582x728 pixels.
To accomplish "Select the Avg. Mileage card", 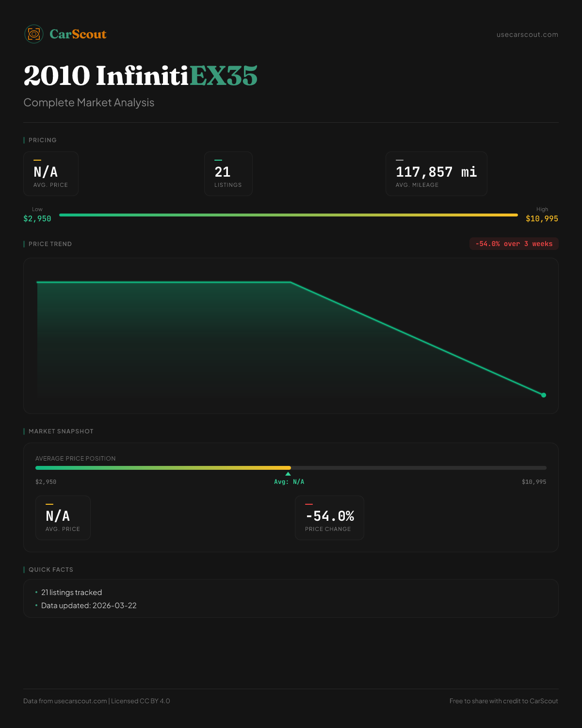I will pyautogui.click(x=436, y=174).
